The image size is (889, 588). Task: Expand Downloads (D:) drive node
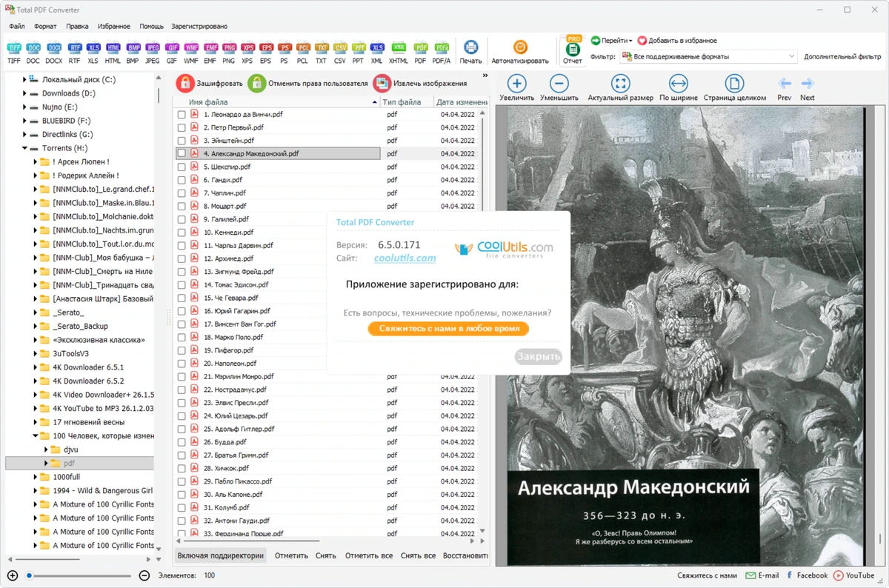point(24,93)
